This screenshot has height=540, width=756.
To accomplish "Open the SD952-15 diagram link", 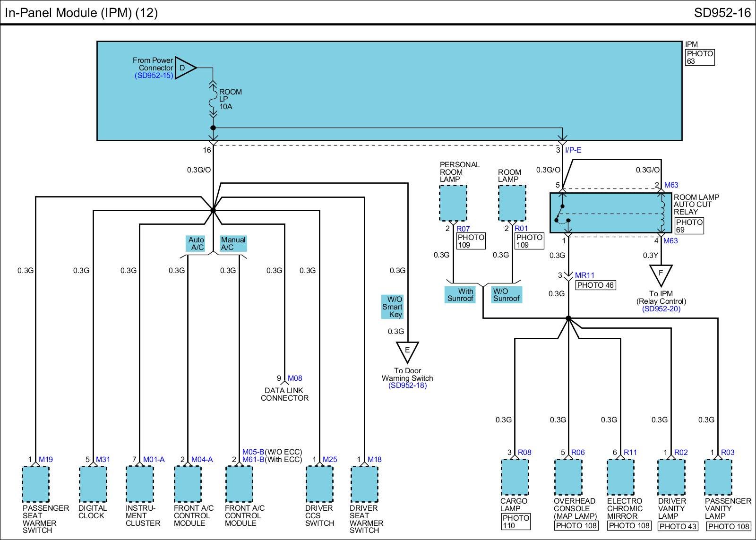I will pos(154,76).
